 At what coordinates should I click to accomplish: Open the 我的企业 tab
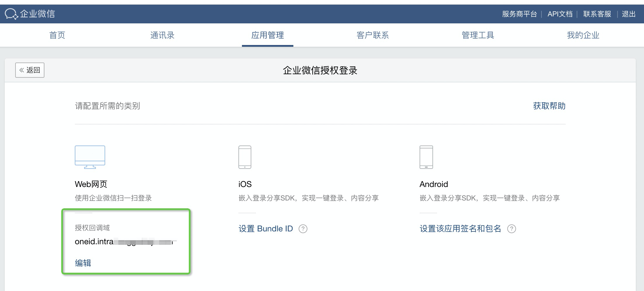coord(583,35)
